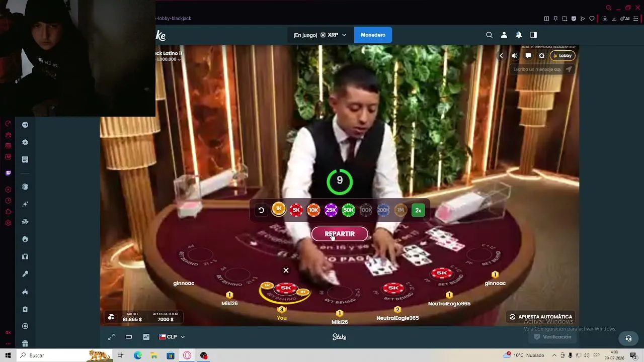Open game shows microphone sidebar icon
Image resolution: width=644 pixels, height=362 pixels.
pos(25,274)
